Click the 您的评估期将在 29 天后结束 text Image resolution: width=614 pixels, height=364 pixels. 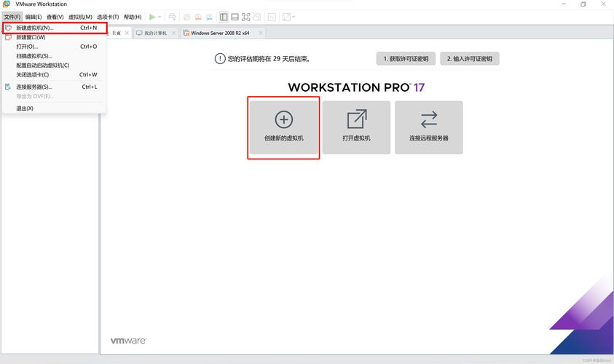269,59
